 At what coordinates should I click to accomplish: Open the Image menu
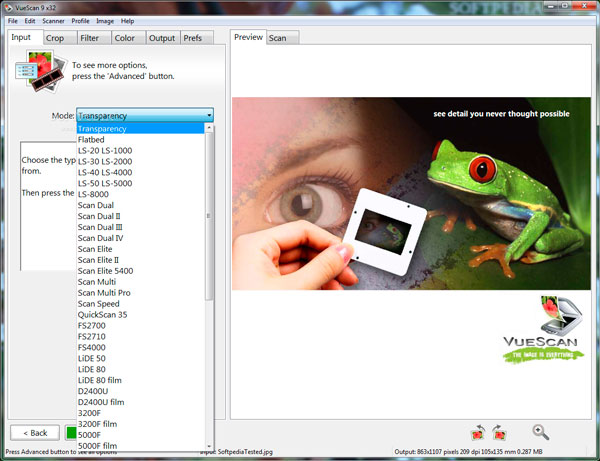coord(106,21)
